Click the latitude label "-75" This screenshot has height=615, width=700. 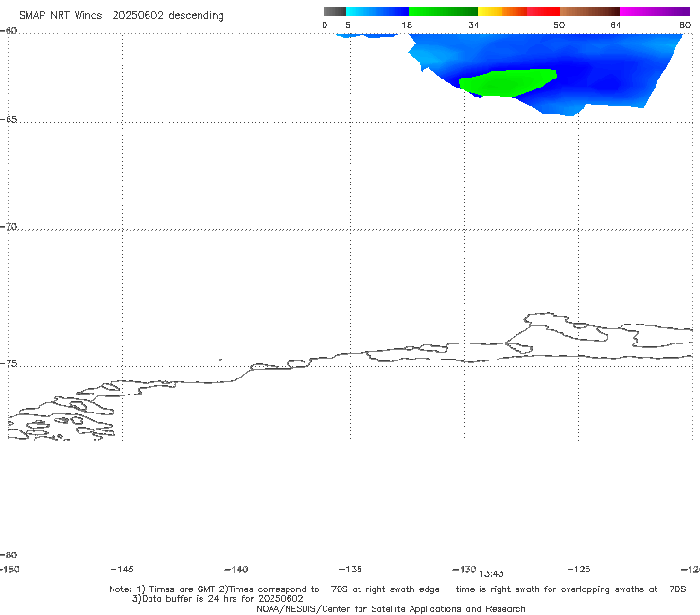(9, 364)
